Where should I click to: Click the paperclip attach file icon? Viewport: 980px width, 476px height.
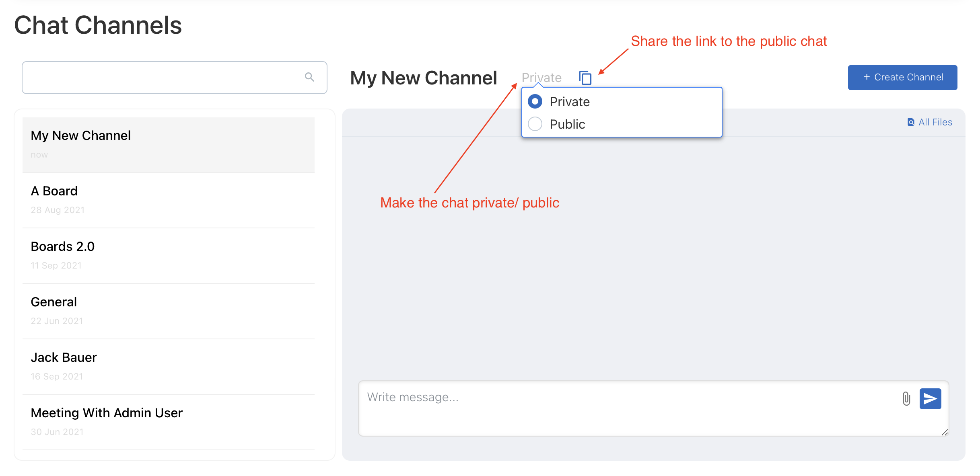pos(906,398)
